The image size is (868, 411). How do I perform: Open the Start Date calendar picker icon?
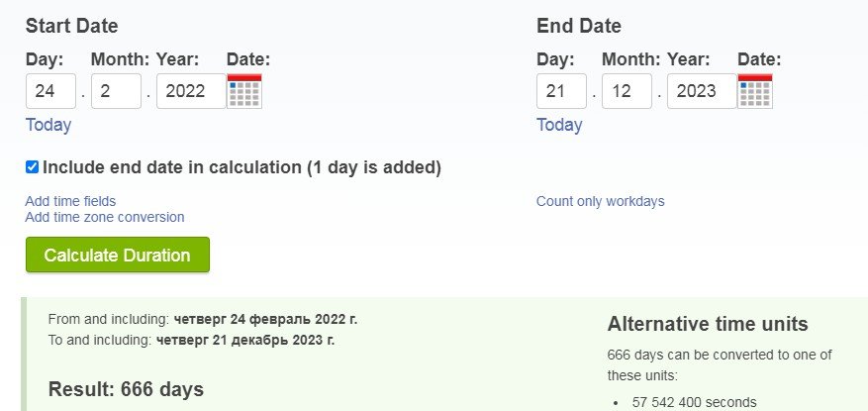[244, 91]
